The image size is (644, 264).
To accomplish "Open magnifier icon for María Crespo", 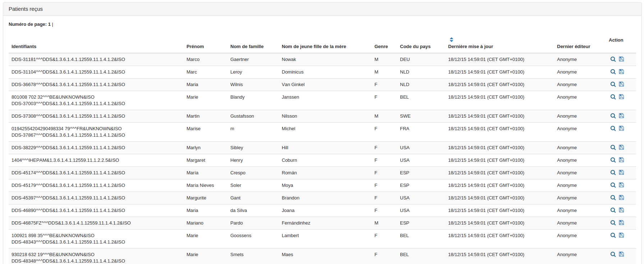I will 613,173.
